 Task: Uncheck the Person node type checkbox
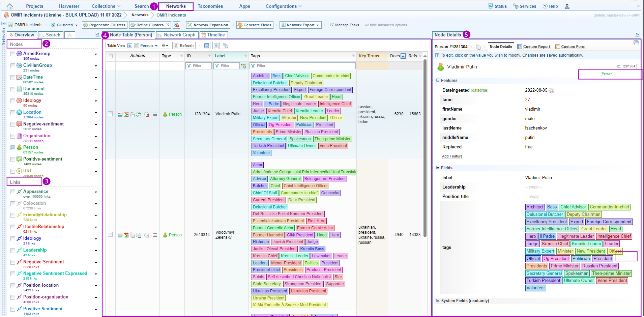tap(13, 148)
